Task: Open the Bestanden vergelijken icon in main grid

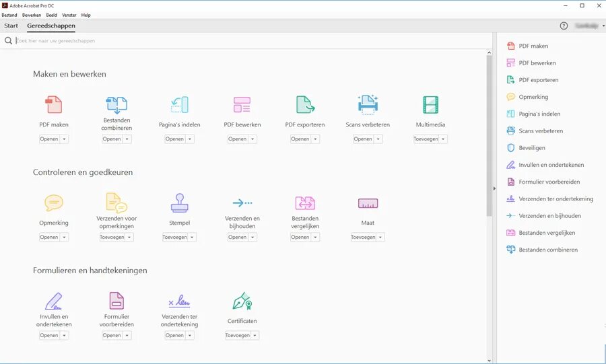Action: tap(305, 203)
